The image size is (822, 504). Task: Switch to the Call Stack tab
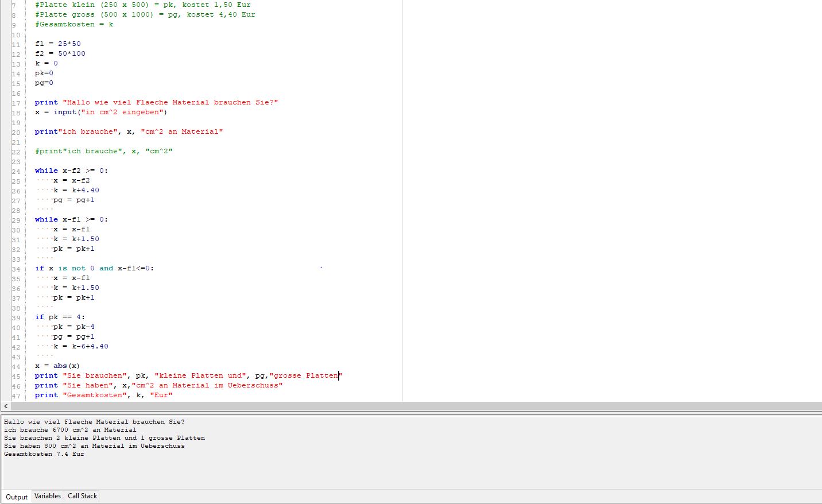[82, 496]
